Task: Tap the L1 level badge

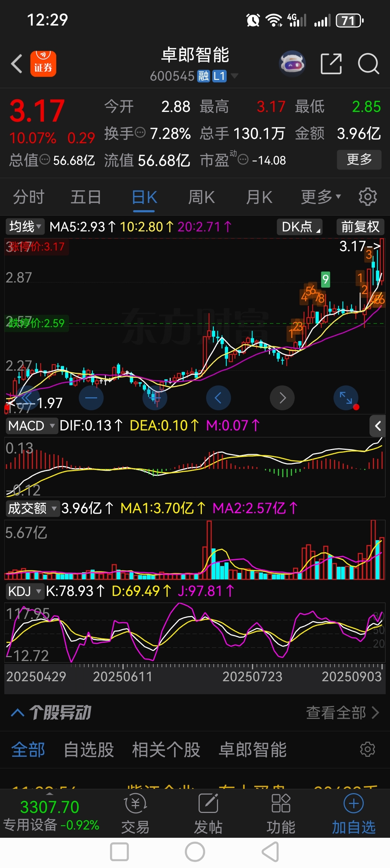Action: tap(219, 76)
